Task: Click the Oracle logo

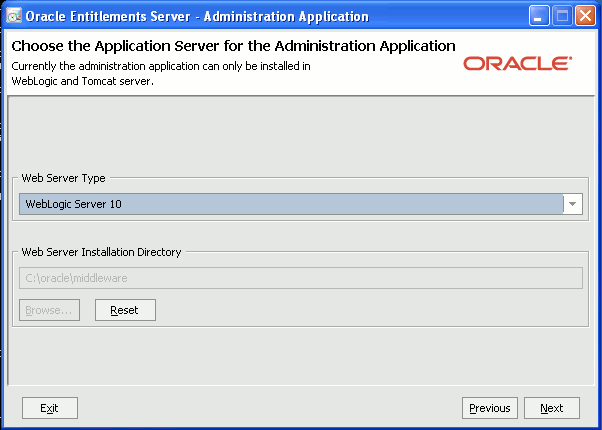Action: coord(518,64)
